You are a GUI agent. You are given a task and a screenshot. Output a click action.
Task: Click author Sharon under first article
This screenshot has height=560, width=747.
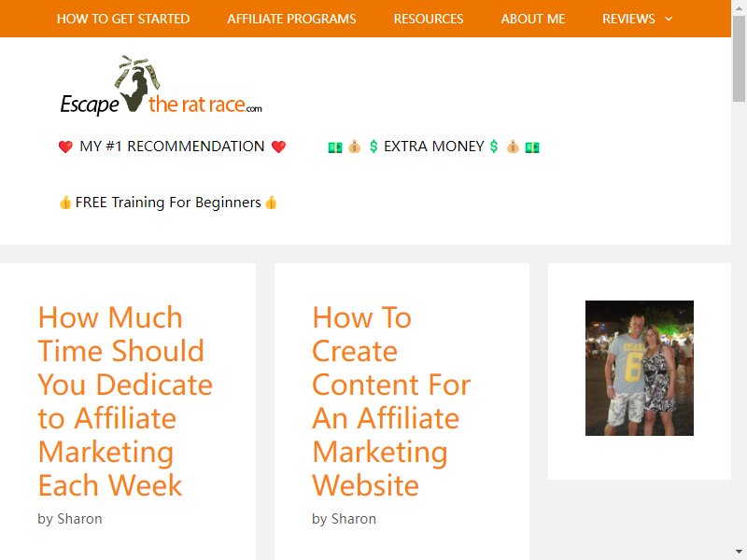[x=79, y=519]
